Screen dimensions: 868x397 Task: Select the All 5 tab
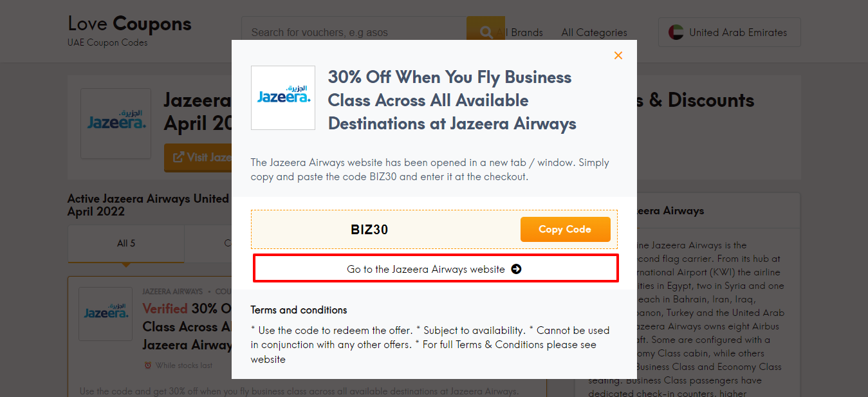[x=126, y=243]
